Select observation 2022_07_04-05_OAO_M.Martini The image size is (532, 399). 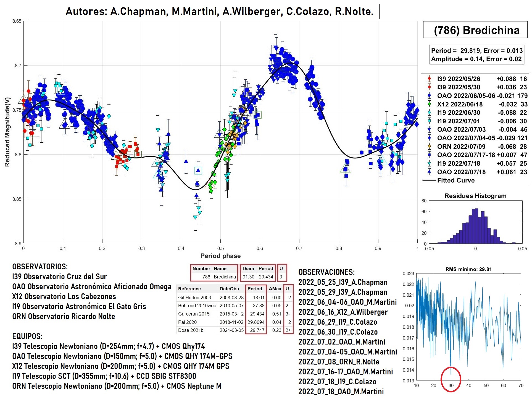pyautogui.click(x=348, y=352)
